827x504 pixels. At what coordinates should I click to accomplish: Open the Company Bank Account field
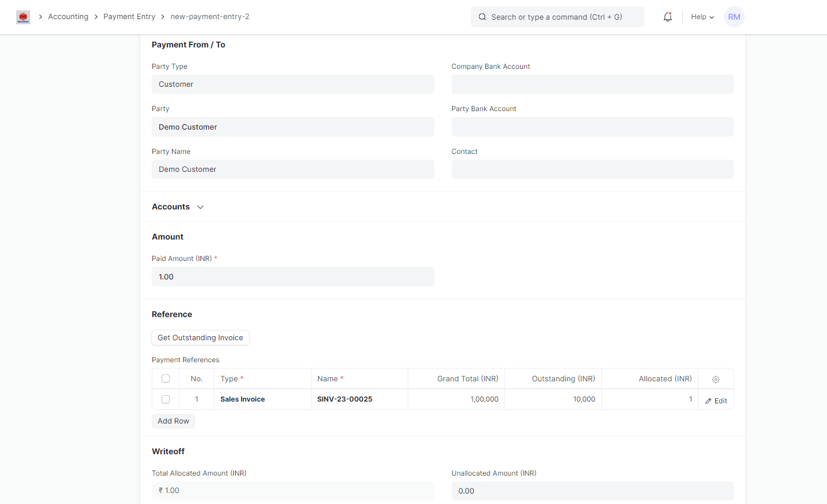click(x=592, y=84)
